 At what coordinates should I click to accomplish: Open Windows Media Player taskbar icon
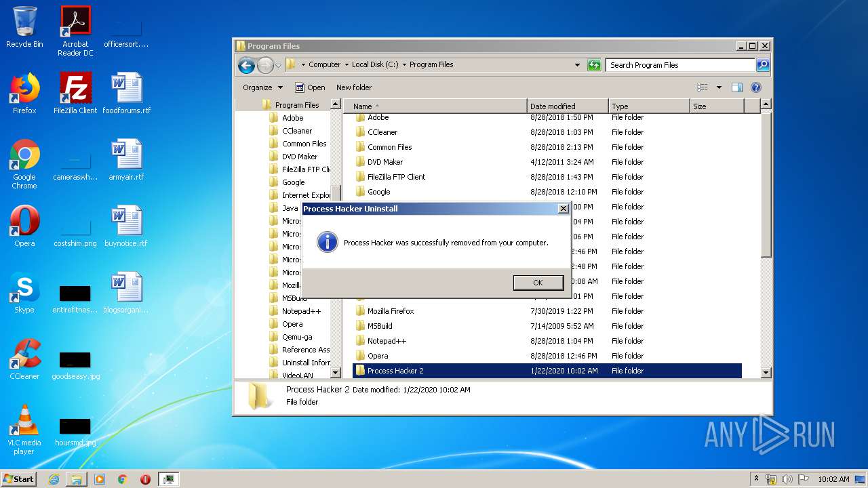point(100,479)
